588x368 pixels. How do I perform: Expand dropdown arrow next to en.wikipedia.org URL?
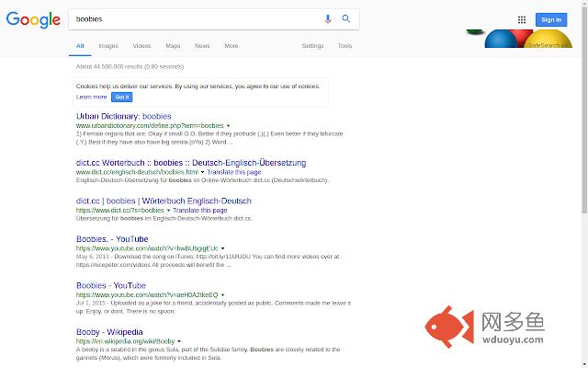[x=179, y=341]
